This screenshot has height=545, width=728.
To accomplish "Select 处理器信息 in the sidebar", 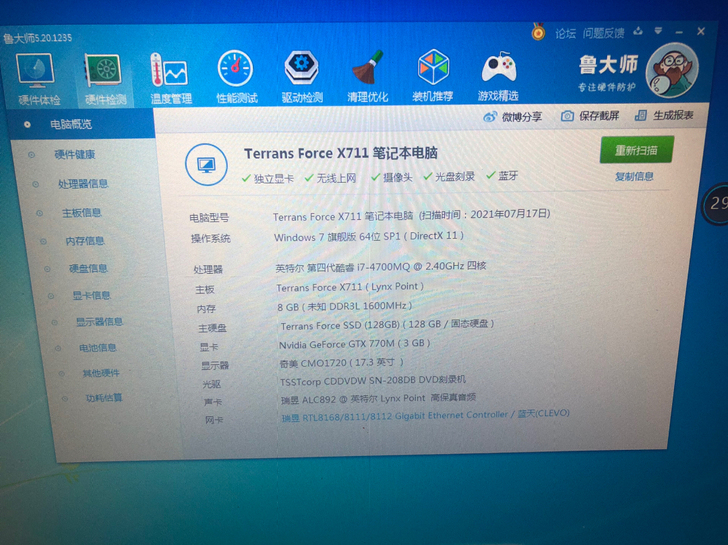I will pyautogui.click(x=83, y=184).
